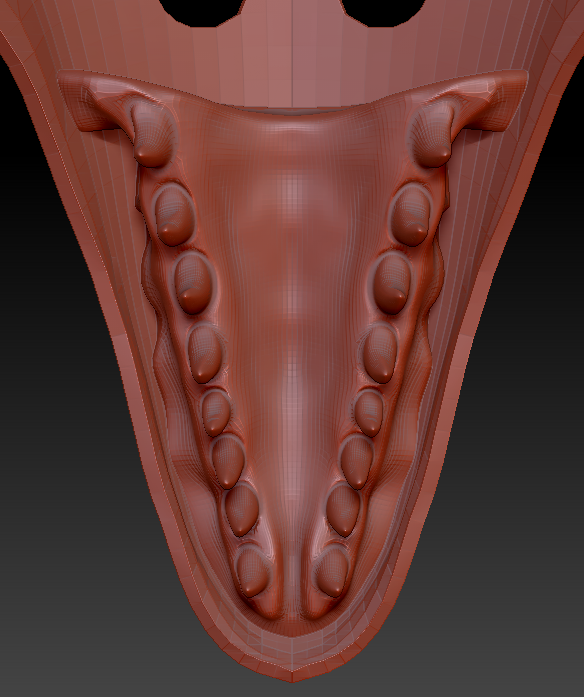
Task: Click the largest rear tooth on the left row
Action: [151, 132]
